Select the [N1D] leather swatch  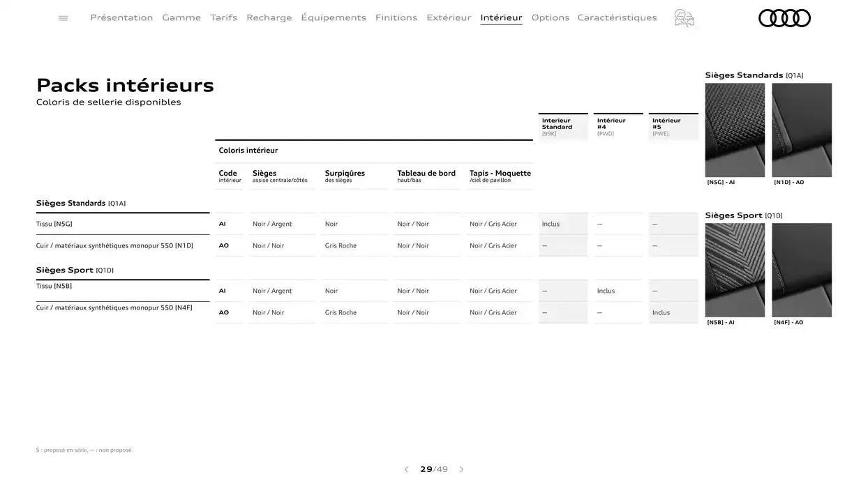coord(802,130)
